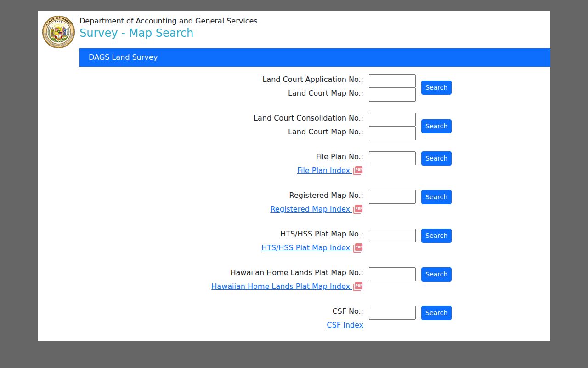Focus Hawaiian Home Lands Plat Map No. input
588x368 pixels.
(392, 274)
